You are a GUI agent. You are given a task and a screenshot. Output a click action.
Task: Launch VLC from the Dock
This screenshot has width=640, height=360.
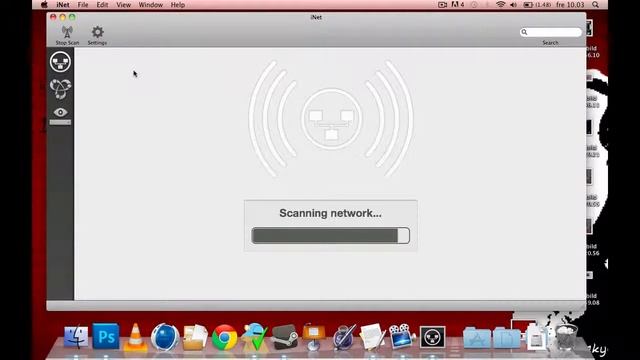(135, 338)
